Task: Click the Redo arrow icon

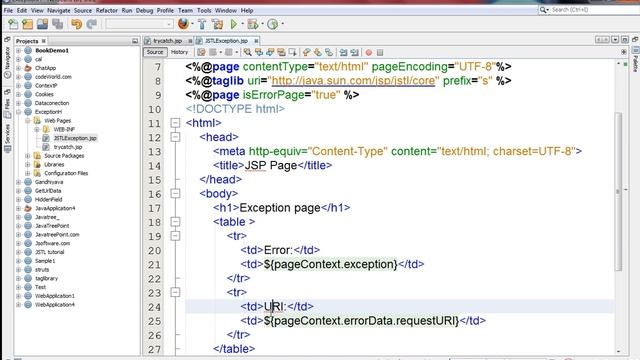Action: pyautogui.click(x=91, y=24)
